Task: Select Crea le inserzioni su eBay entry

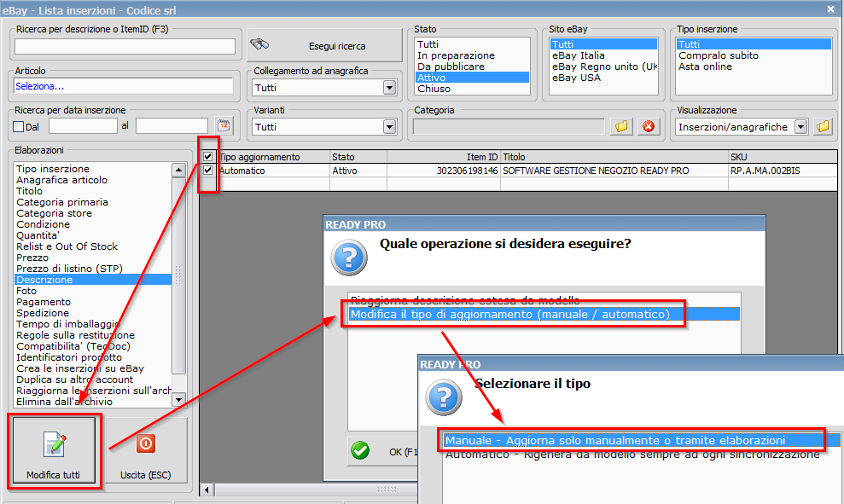Action: pyautogui.click(x=92, y=368)
